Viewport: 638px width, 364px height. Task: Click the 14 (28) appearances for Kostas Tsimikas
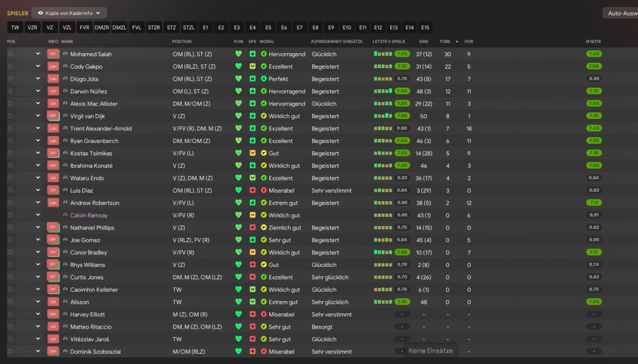tap(424, 153)
